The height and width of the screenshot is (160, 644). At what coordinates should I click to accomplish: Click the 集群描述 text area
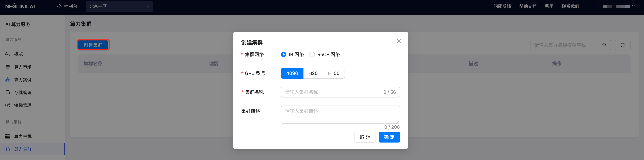click(340, 115)
